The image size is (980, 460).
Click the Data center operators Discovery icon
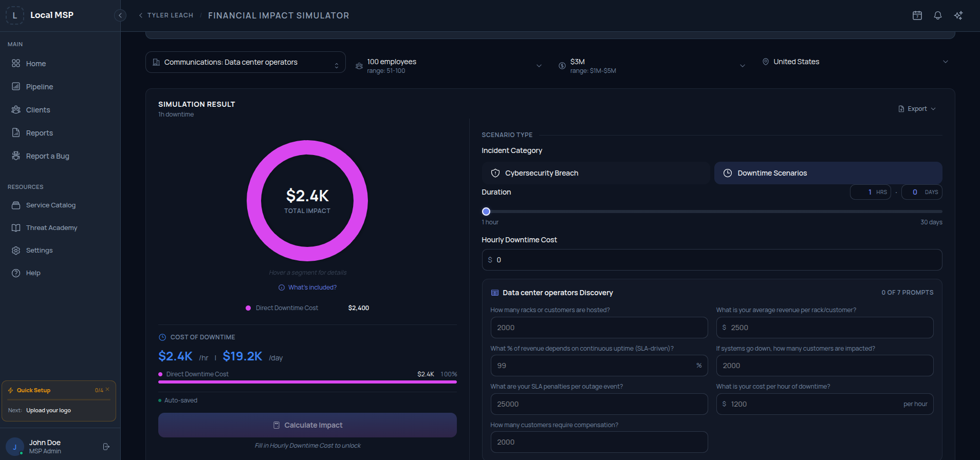[495, 293]
